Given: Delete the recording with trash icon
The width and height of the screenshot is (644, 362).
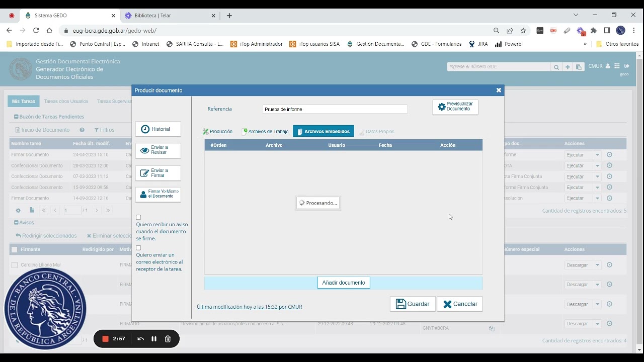Looking at the screenshot, I should (x=168, y=339).
